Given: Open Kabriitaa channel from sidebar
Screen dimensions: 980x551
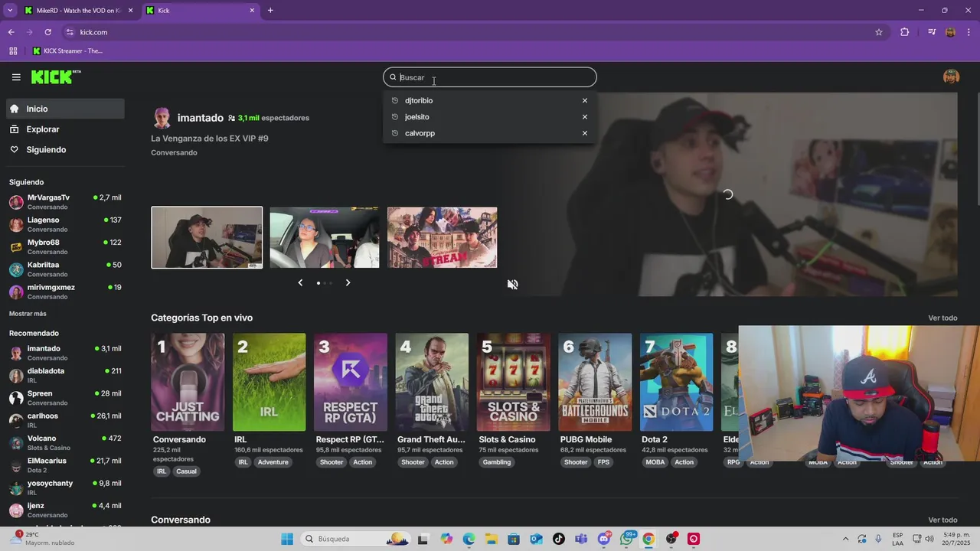Looking at the screenshot, I should 65,269.
